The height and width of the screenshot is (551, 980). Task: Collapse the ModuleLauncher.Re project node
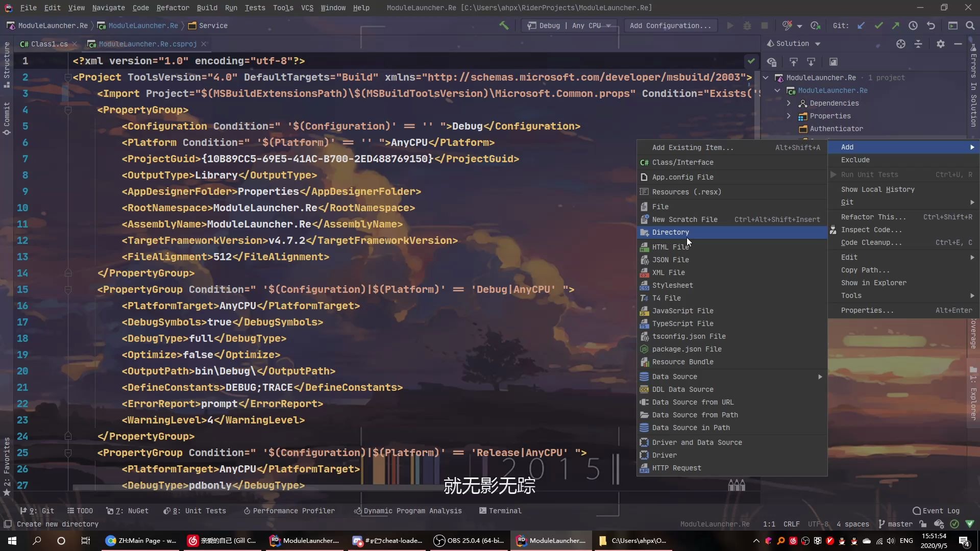coord(777,90)
